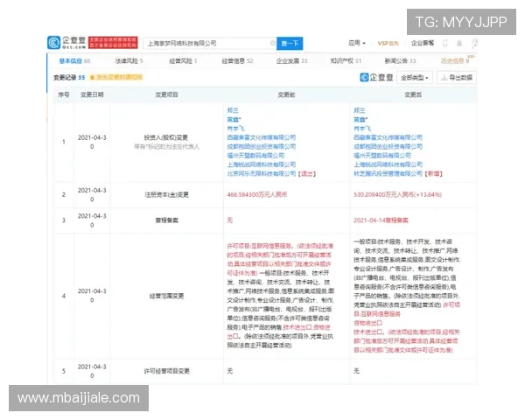Select the 许可经营项目变更 row label
Image resolution: width=525 pixels, height=420 pixels.
pyautogui.click(x=166, y=371)
